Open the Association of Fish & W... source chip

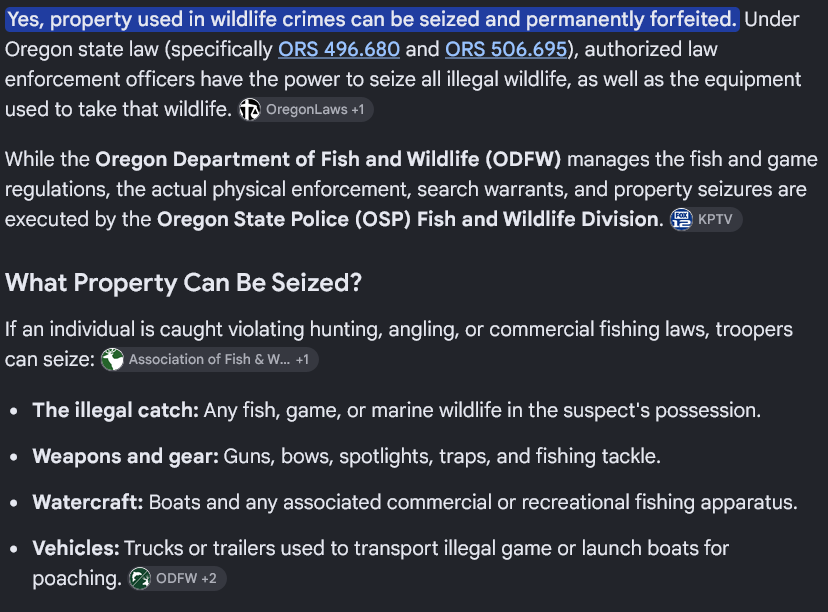[x=209, y=360]
